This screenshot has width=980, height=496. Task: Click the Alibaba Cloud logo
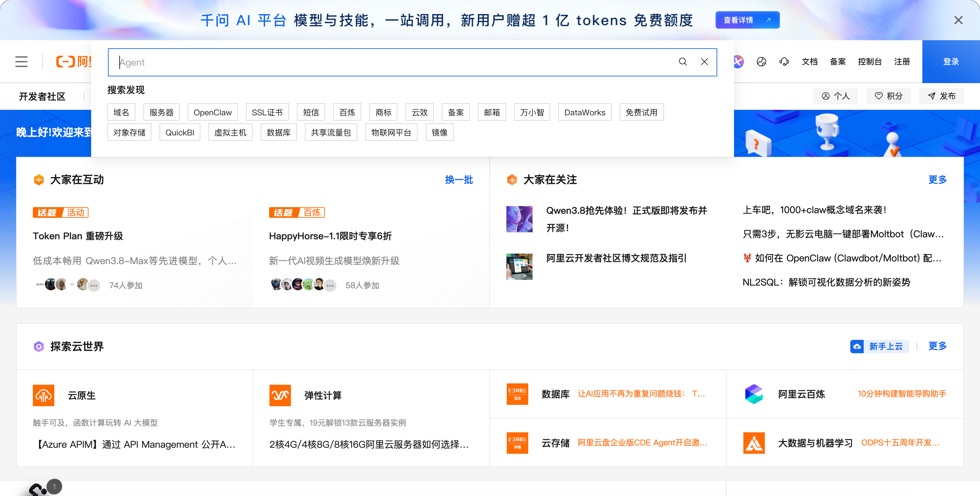[73, 62]
